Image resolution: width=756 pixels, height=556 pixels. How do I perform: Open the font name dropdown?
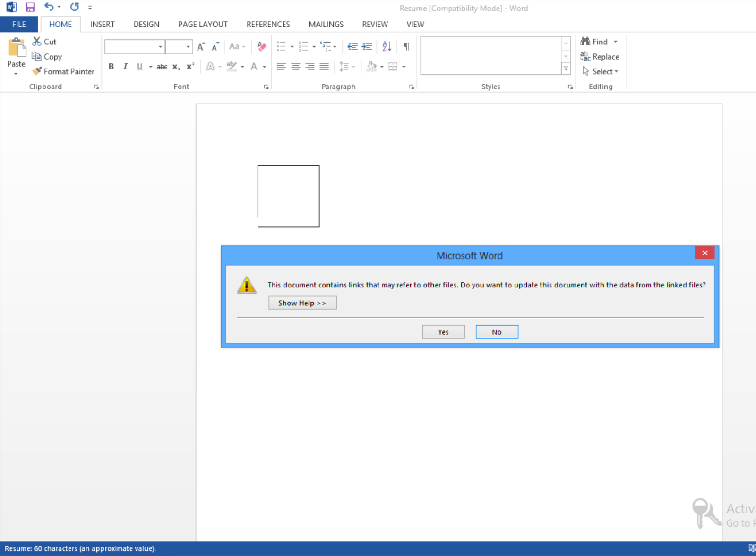click(160, 47)
